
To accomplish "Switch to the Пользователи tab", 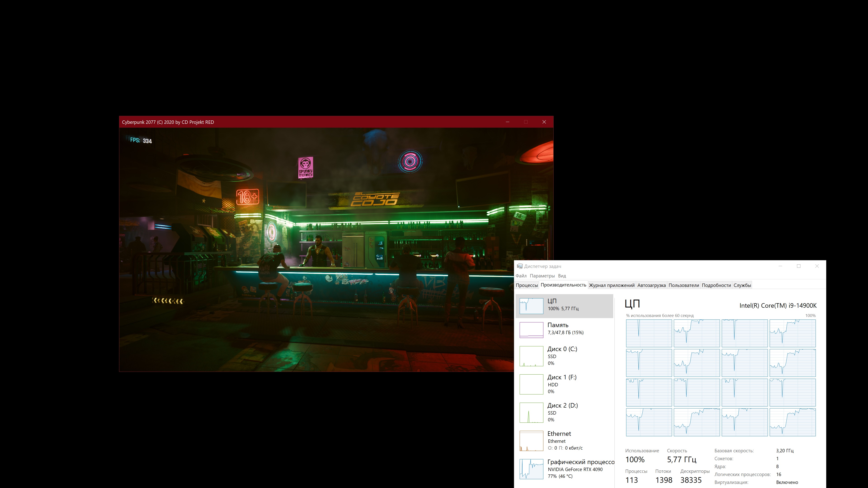I will point(684,285).
